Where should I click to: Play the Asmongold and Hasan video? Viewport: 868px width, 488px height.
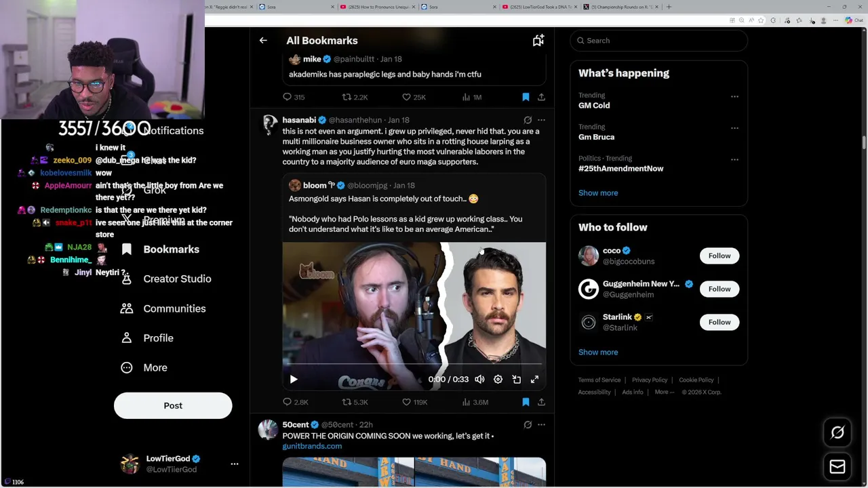(x=294, y=380)
